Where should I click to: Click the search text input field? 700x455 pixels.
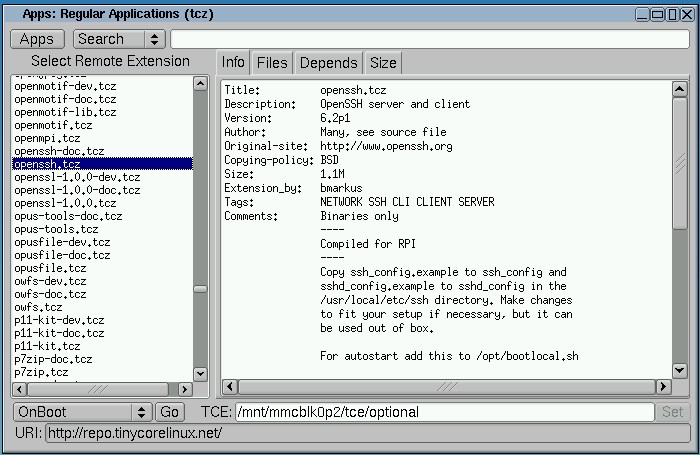[x=430, y=39]
